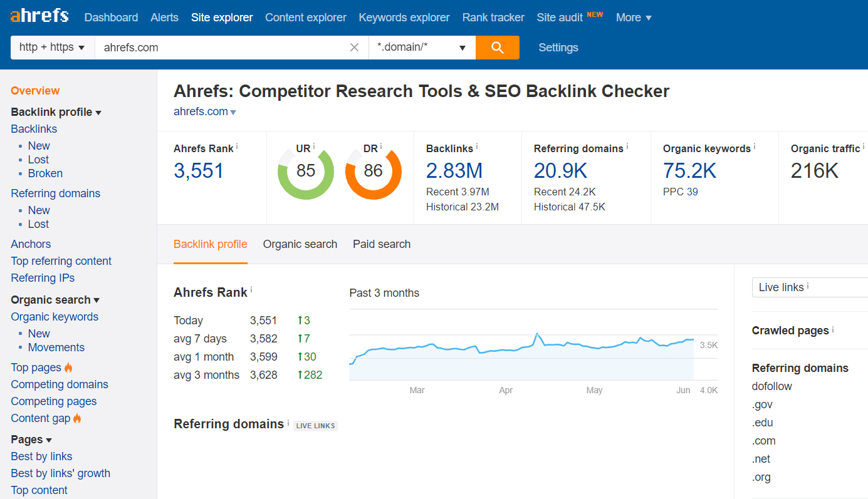Image resolution: width=868 pixels, height=499 pixels.
Task: Open Best by links
Action: tap(41, 456)
